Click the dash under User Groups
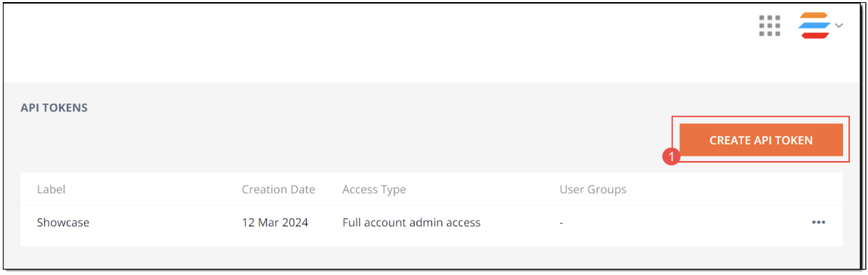The height and width of the screenshot is (275, 868). coord(561,223)
